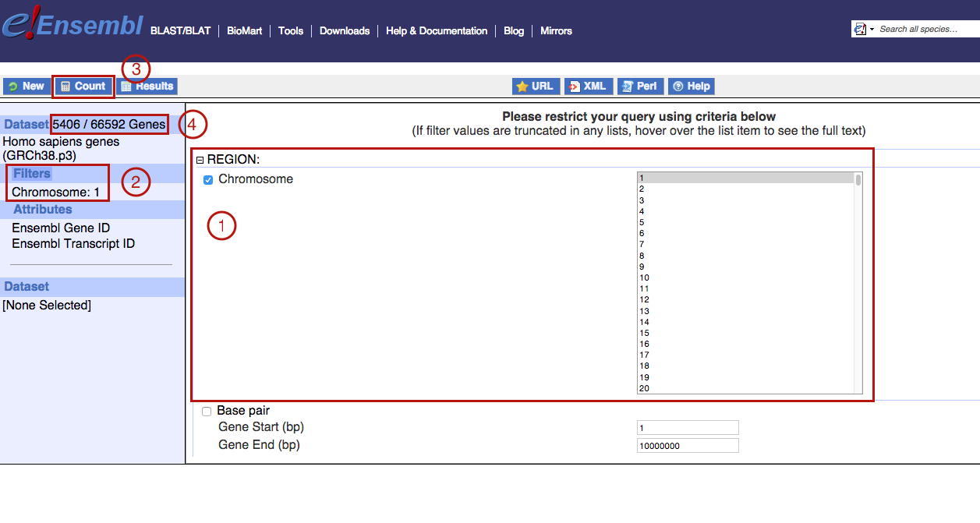This screenshot has height=523, width=980.
Task: Click the URL star button
Action: pos(535,87)
